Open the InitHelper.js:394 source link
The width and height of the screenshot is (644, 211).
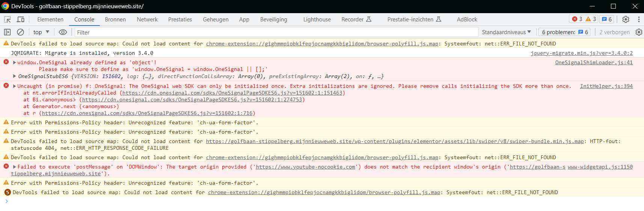(x=606, y=86)
